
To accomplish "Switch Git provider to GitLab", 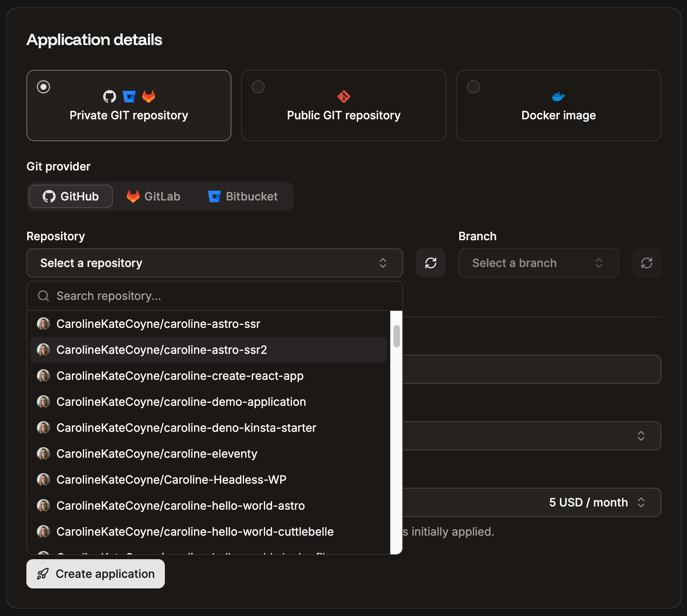I will click(153, 196).
